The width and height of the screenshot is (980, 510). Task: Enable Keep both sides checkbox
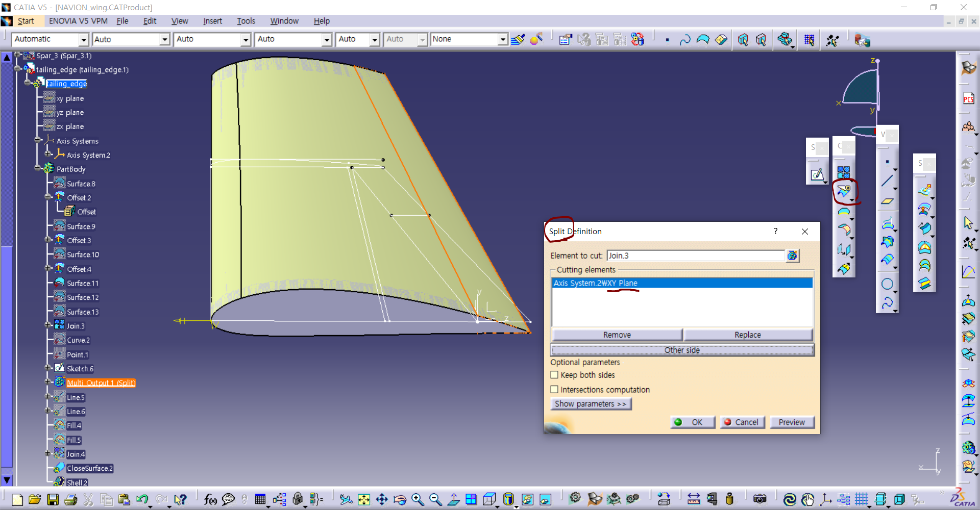pyautogui.click(x=554, y=375)
